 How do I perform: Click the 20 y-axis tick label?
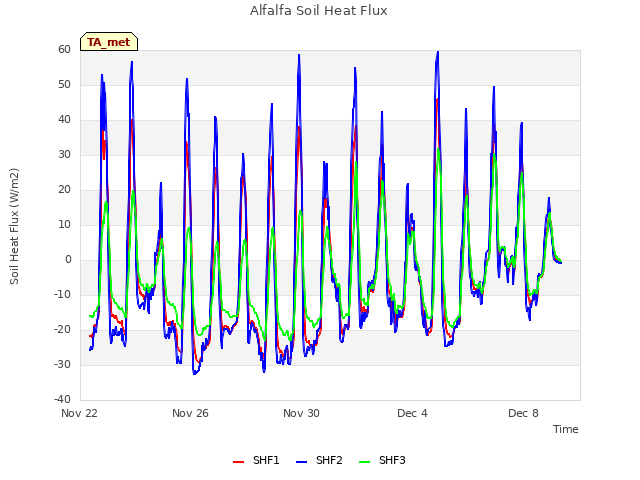(64, 189)
